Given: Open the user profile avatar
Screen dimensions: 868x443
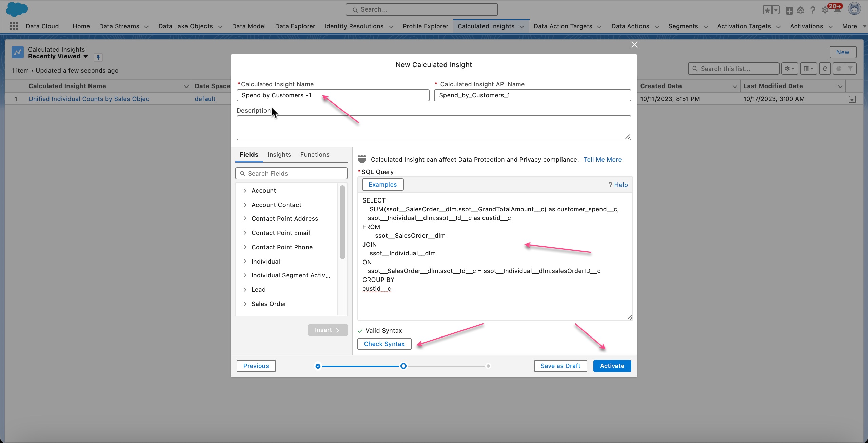Looking at the screenshot, I should 854,9.
